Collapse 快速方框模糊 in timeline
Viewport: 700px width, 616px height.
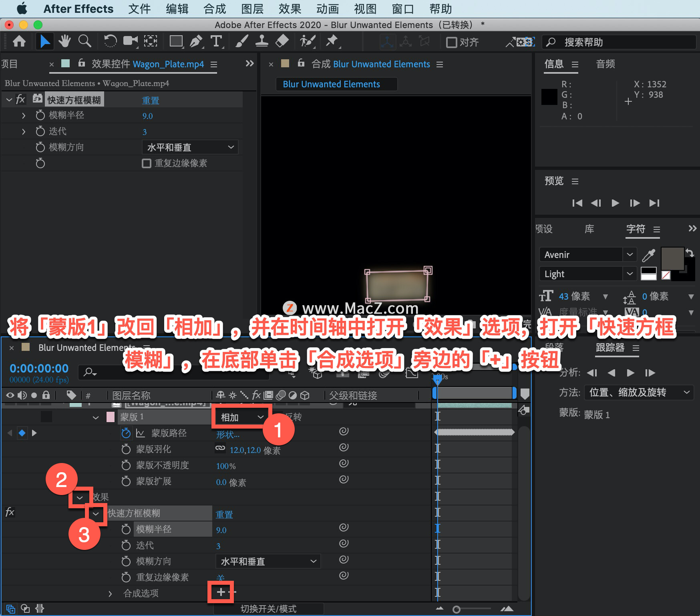pyautogui.click(x=96, y=513)
